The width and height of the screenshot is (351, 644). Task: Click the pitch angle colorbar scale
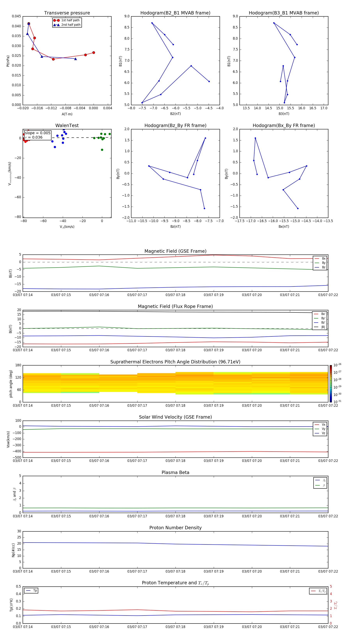coord(331,384)
